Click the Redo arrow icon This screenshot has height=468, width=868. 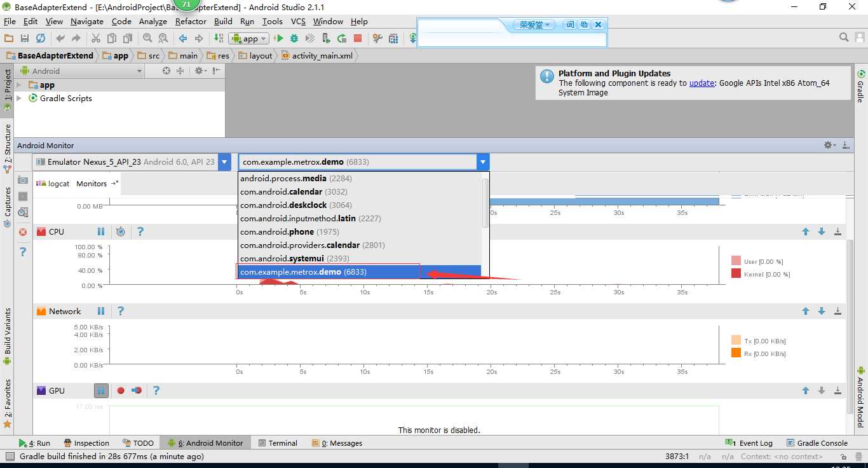(76, 39)
